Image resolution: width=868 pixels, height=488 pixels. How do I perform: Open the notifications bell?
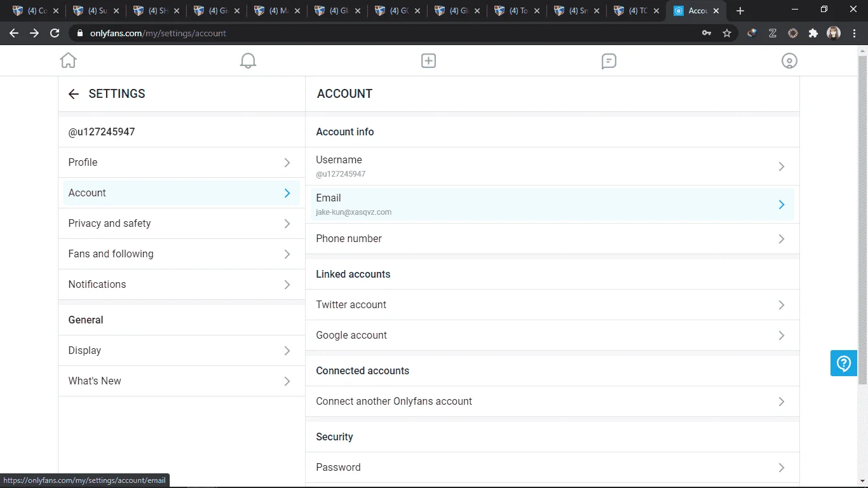tap(248, 60)
